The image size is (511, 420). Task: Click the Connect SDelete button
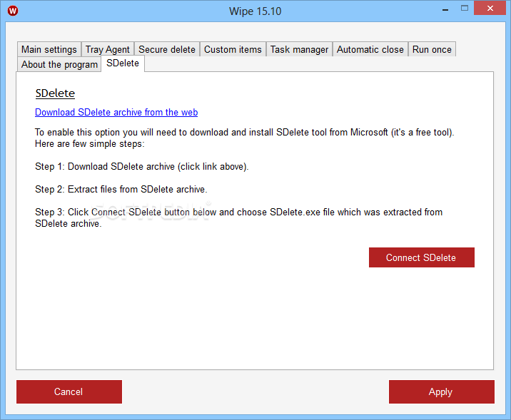pyautogui.click(x=421, y=257)
